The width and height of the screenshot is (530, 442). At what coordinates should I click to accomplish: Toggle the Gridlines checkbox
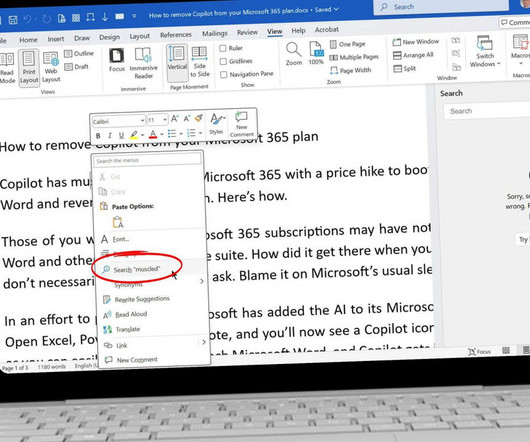(x=223, y=62)
